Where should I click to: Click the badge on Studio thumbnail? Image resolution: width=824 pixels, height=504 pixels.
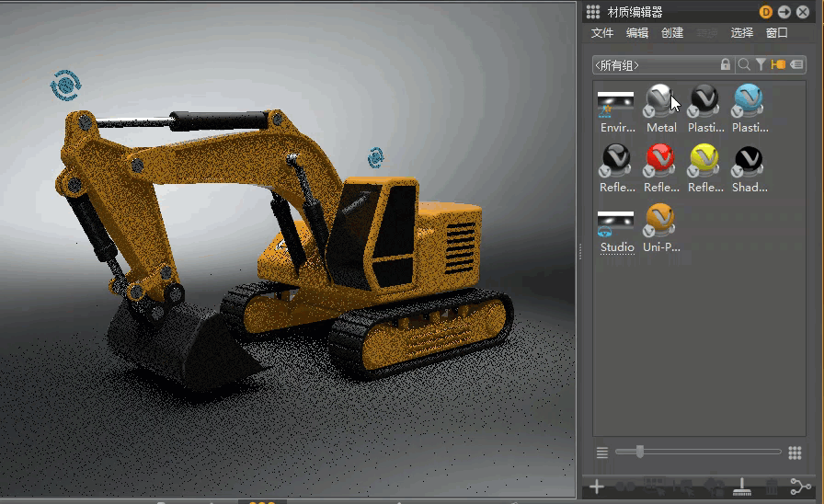[x=605, y=231]
